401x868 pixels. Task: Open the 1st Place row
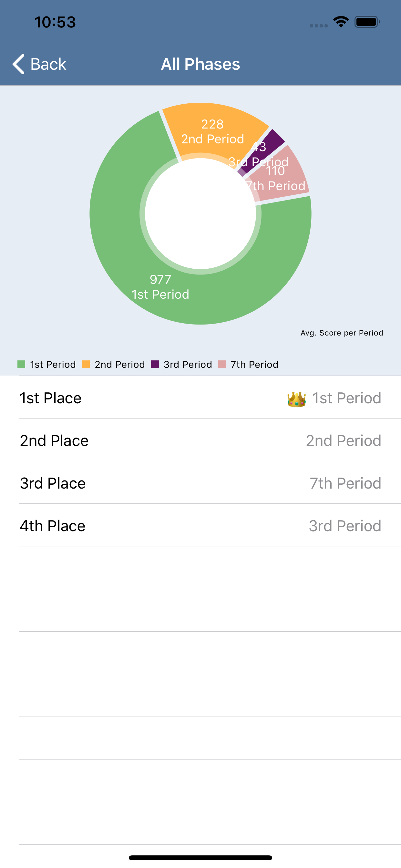point(200,398)
